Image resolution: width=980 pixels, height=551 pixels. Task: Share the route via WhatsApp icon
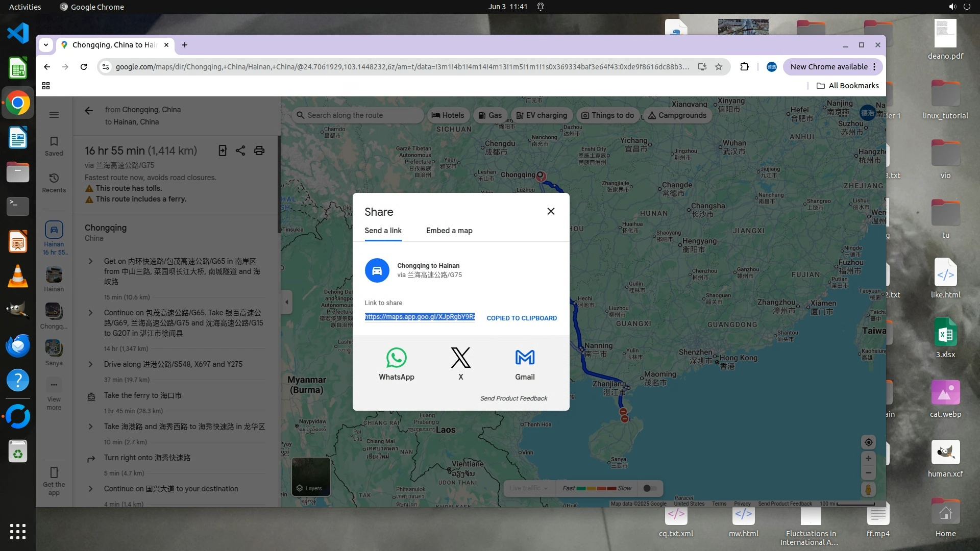coord(396,358)
